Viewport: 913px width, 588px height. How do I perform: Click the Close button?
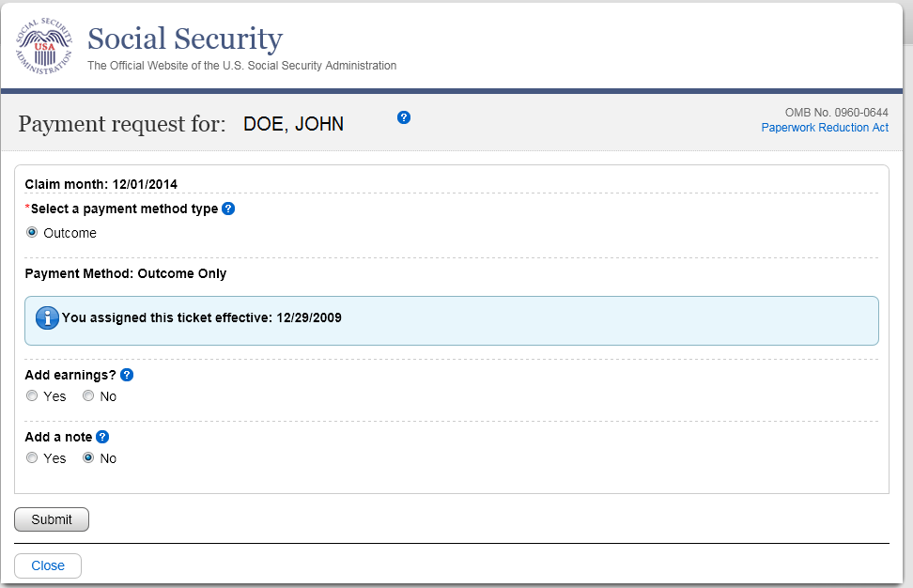coord(48,565)
